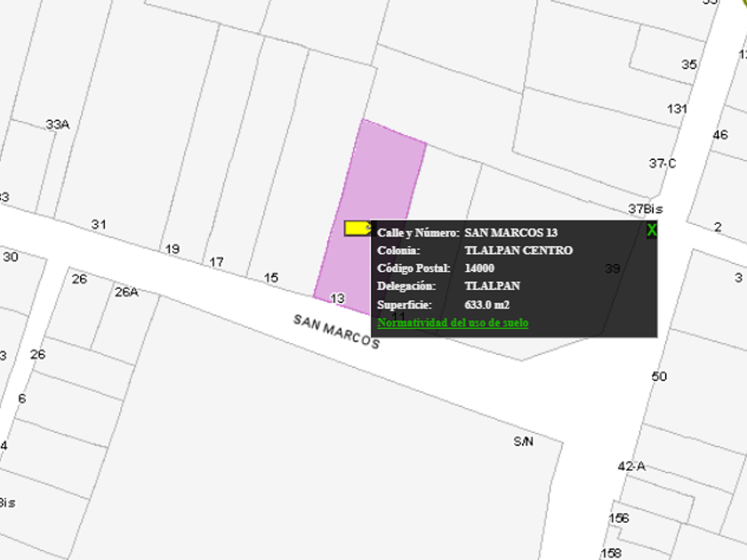Click the parcel labeled 26A
This screenshot has width=747, height=560.
(126, 292)
